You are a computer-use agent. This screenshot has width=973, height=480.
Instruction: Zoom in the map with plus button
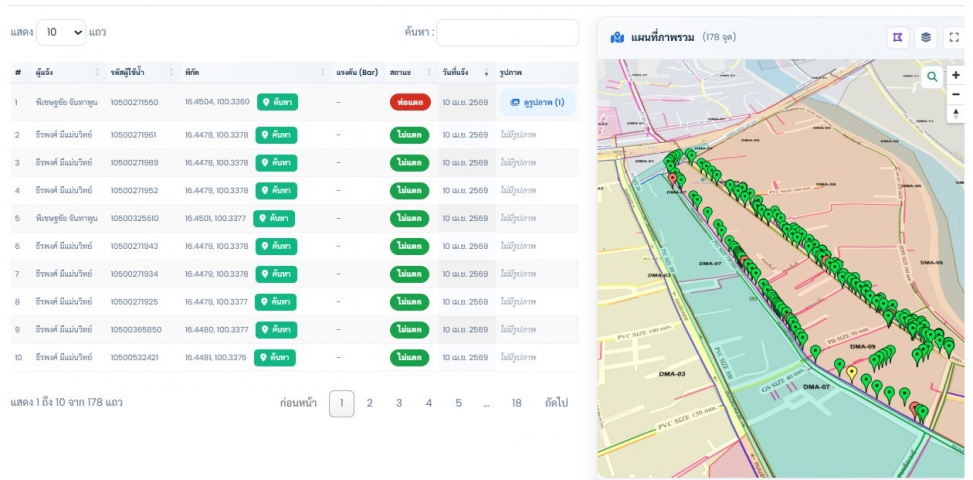tap(956, 75)
